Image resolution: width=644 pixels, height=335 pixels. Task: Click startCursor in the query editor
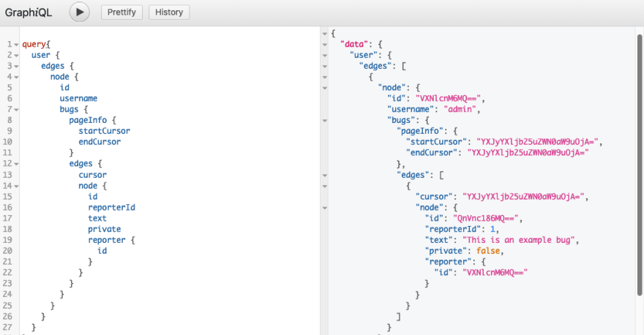(x=105, y=131)
